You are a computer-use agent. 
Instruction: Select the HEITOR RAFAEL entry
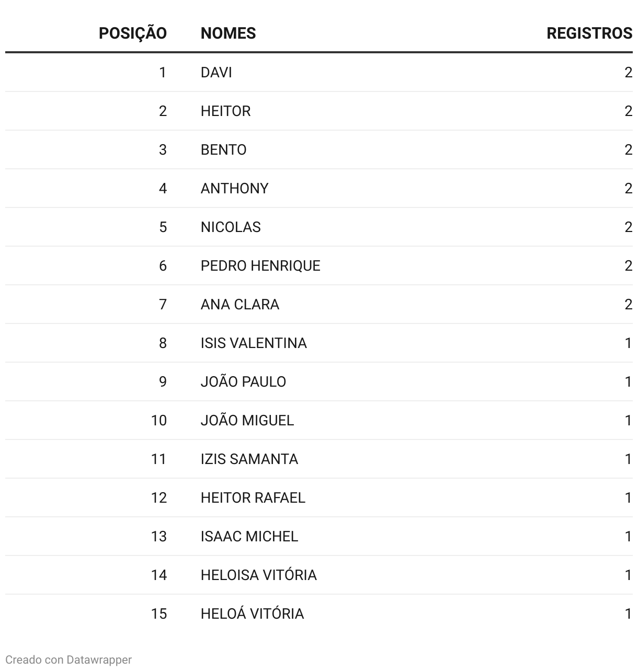[x=253, y=497]
